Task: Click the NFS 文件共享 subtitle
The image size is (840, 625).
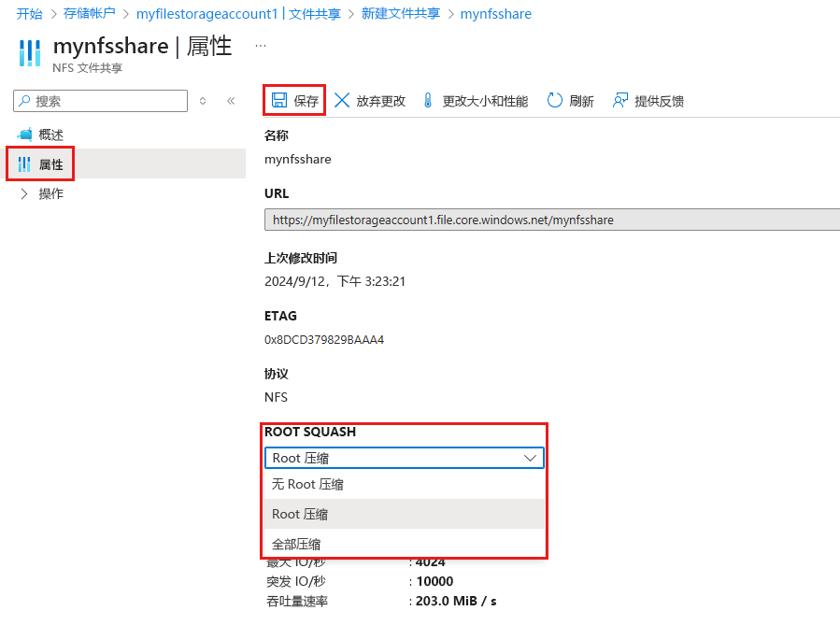Action: [x=87, y=68]
